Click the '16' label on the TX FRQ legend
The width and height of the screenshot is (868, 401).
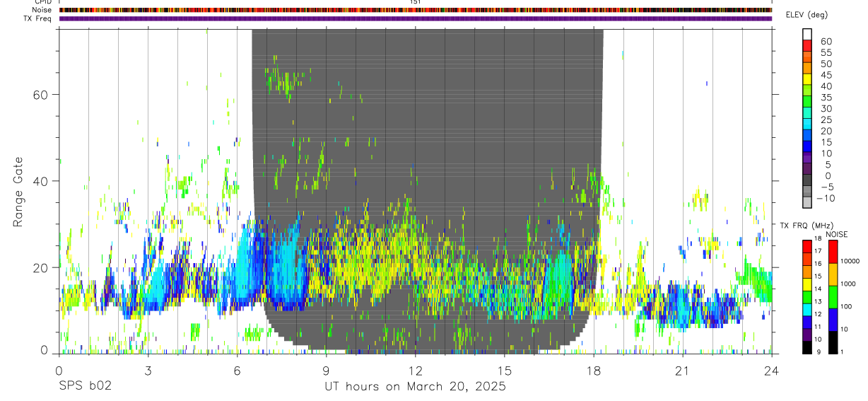(x=818, y=263)
